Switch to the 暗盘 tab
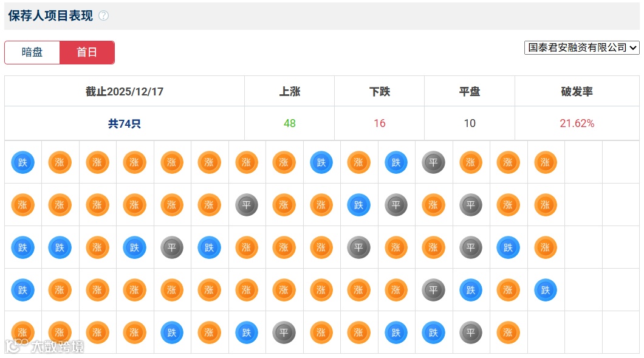Viewport: 644px width, 358px height. (32, 52)
